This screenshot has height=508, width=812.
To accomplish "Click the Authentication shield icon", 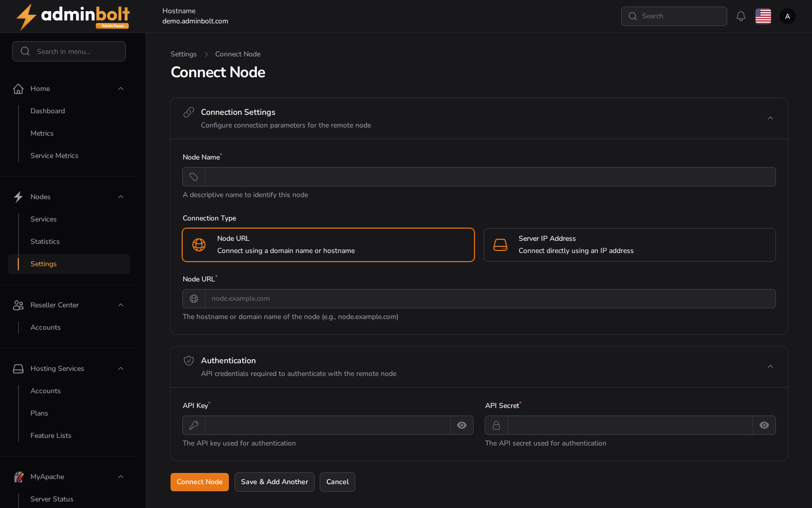I will click(x=189, y=361).
